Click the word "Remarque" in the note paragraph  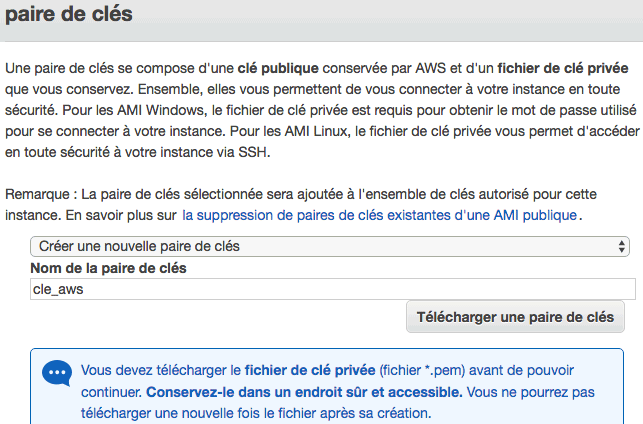pyautogui.click(x=37, y=194)
